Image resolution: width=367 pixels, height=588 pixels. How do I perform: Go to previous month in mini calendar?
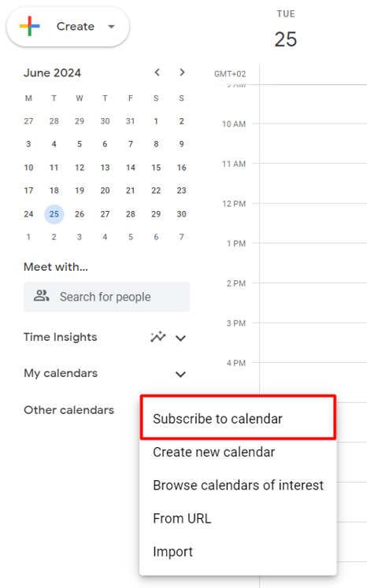click(158, 72)
